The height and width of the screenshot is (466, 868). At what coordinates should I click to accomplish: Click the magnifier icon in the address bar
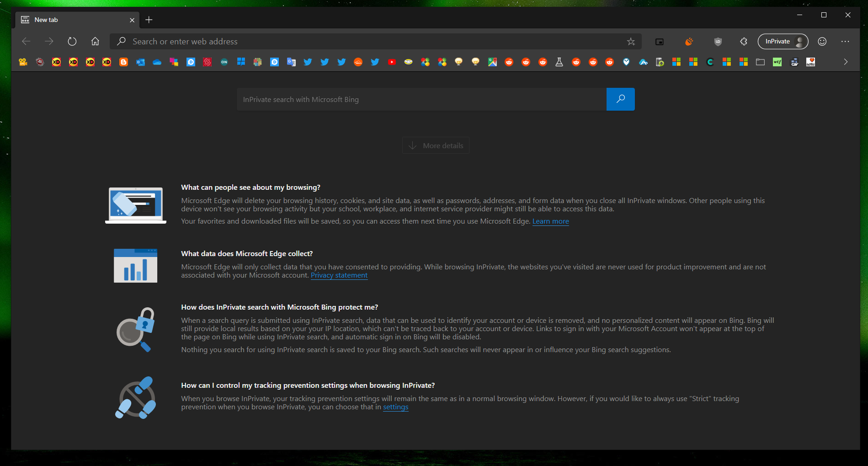pos(121,42)
